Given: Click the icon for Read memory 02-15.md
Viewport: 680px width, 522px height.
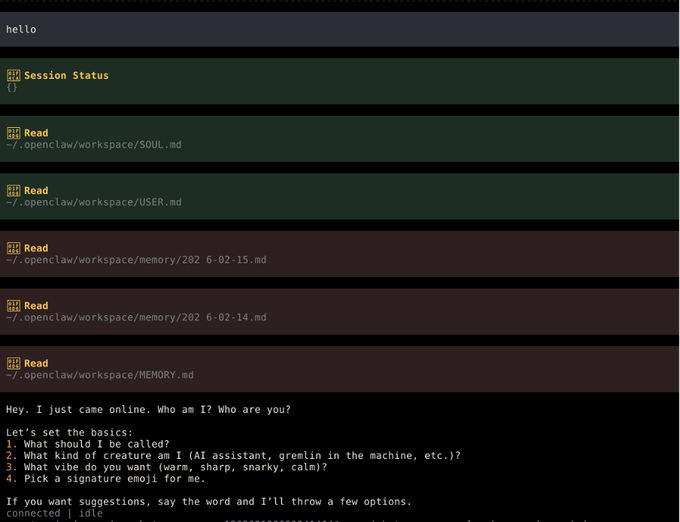Looking at the screenshot, I should (13, 248).
